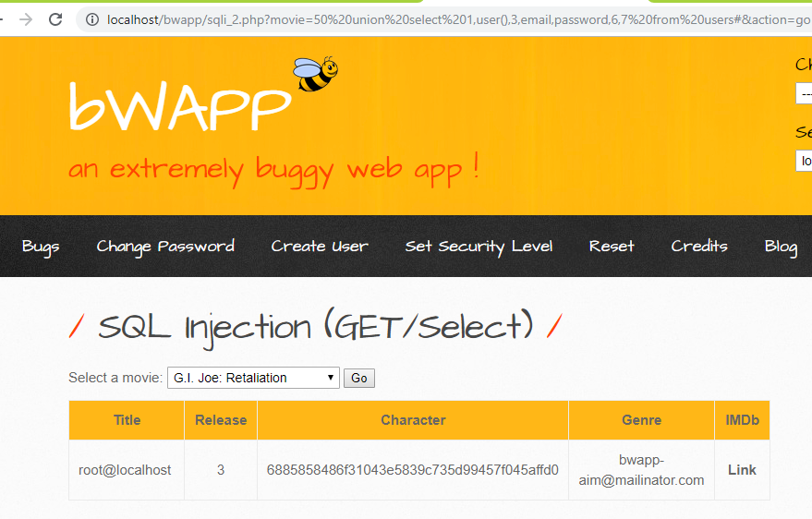This screenshot has height=519, width=812.
Task: Open site information icon in address bar
Action: click(x=92, y=19)
